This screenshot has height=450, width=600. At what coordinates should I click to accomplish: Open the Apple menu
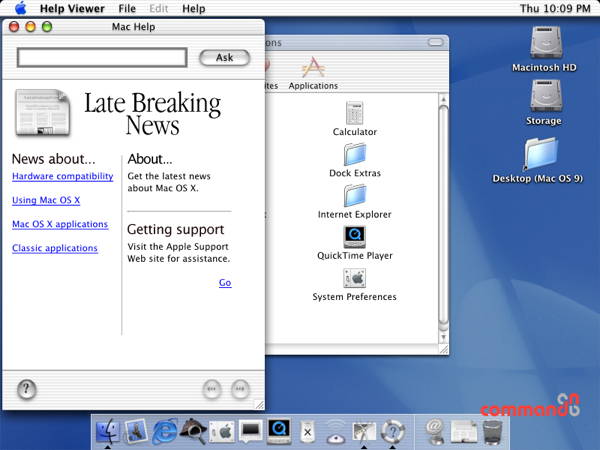[x=20, y=8]
